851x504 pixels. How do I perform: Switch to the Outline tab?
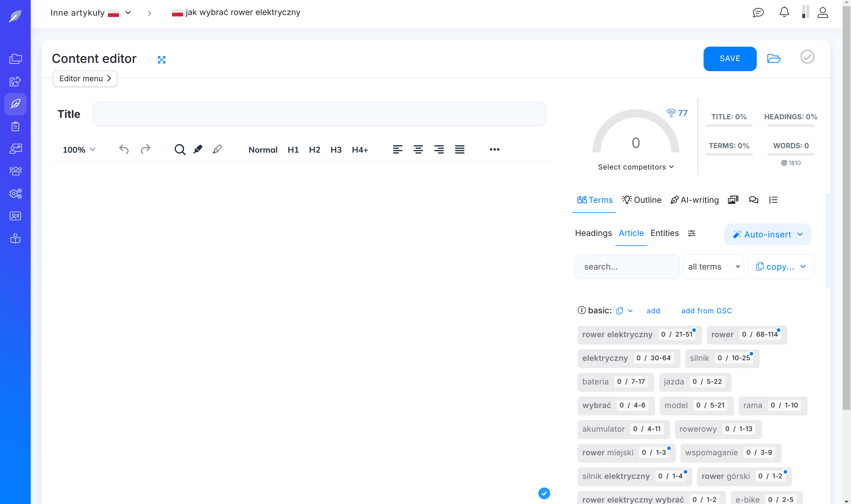coord(642,200)
